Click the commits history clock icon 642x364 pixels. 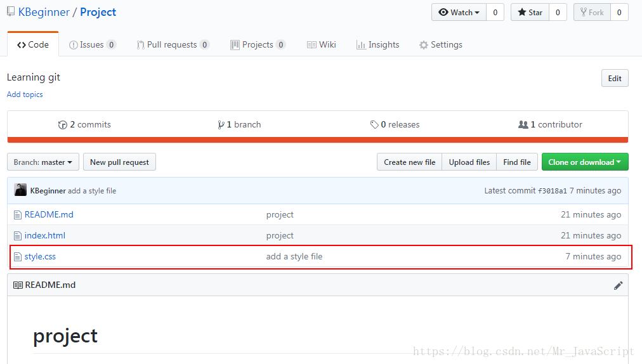tap(63, 125)
